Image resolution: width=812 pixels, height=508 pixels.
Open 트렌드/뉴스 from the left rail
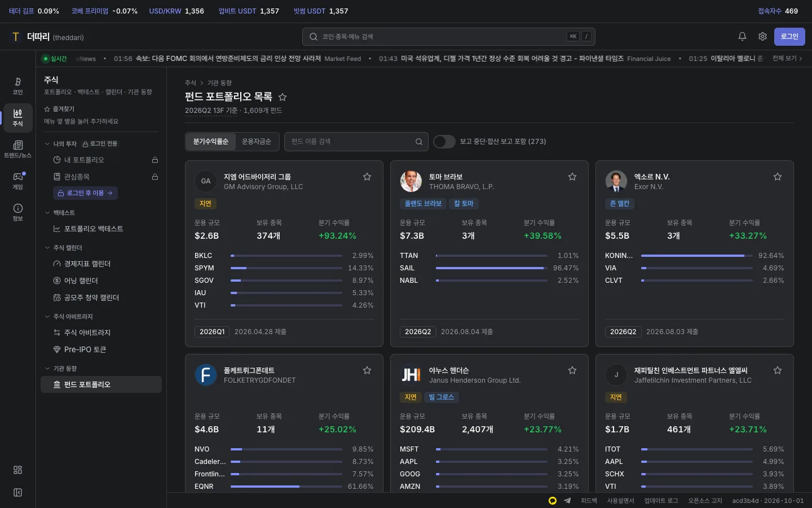click(x=18, y=149)
